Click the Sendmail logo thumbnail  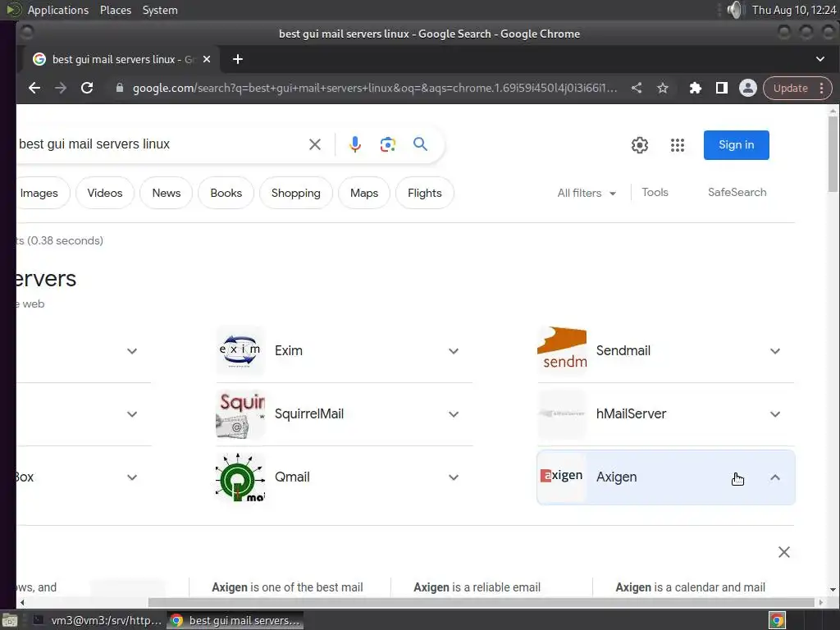562,350
